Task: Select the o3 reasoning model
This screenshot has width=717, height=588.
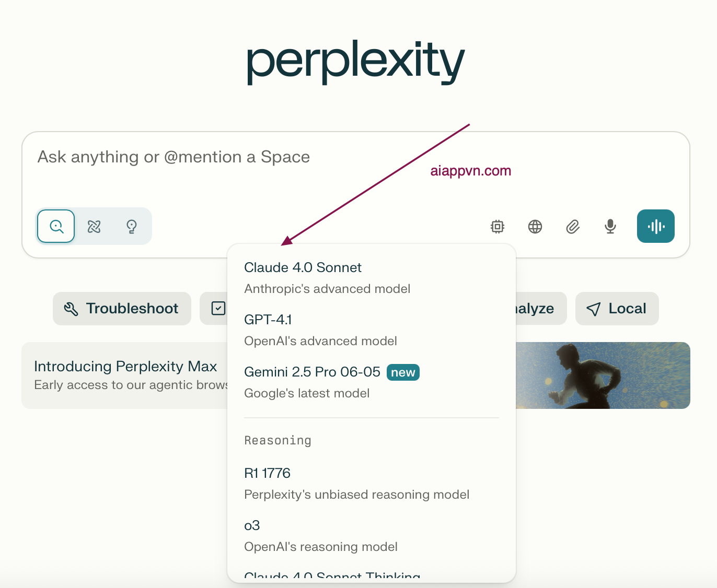Action: 372,536
